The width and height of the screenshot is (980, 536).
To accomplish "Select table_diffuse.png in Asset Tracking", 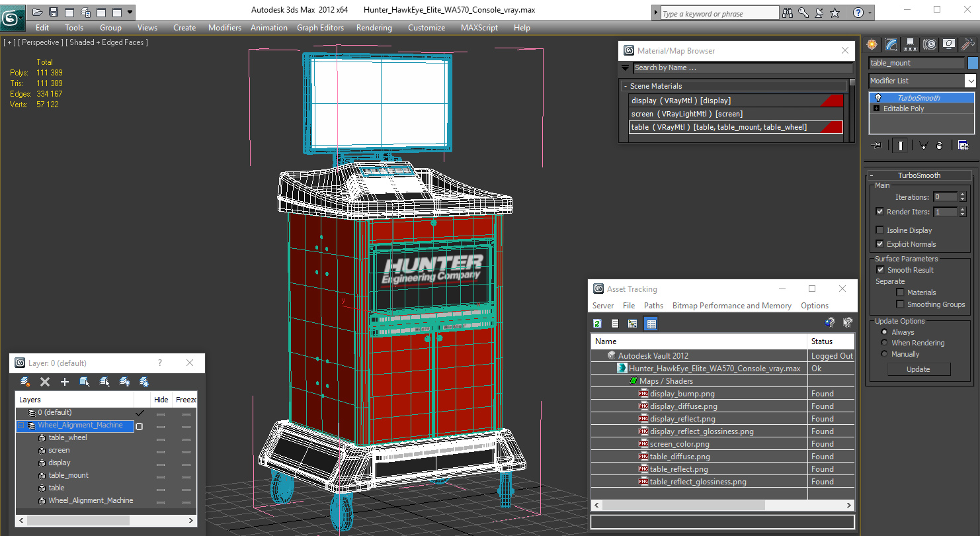I will click(680, 457).
